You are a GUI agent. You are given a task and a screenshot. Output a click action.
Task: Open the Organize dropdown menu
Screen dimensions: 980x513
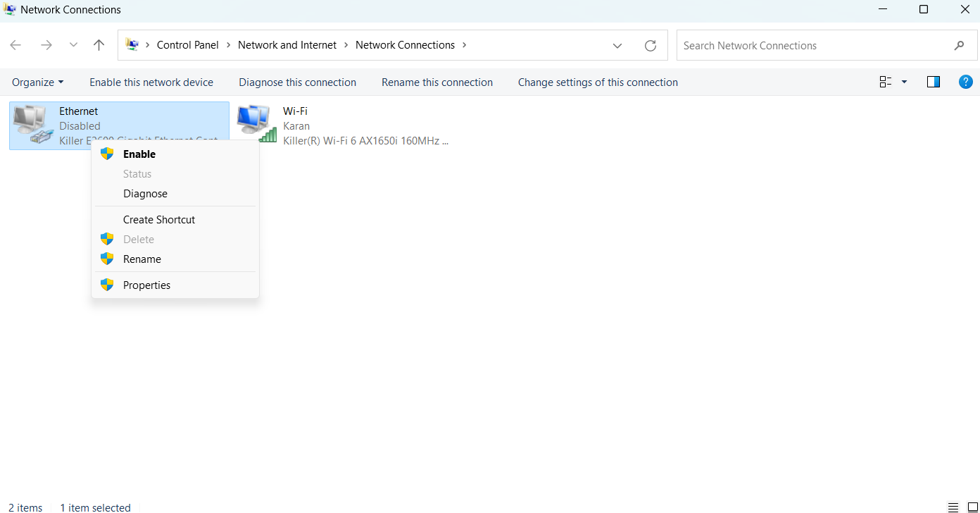37,82
